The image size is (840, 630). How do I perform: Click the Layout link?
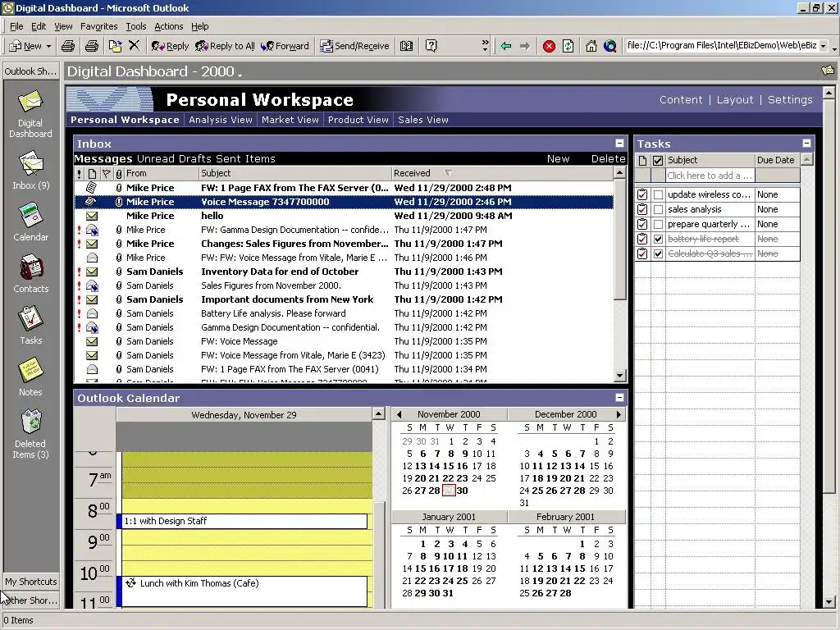click(734, 99)
